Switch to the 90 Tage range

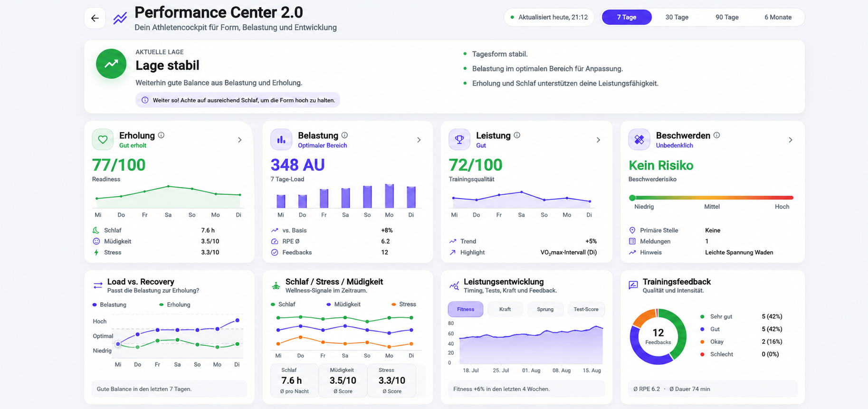727,18
